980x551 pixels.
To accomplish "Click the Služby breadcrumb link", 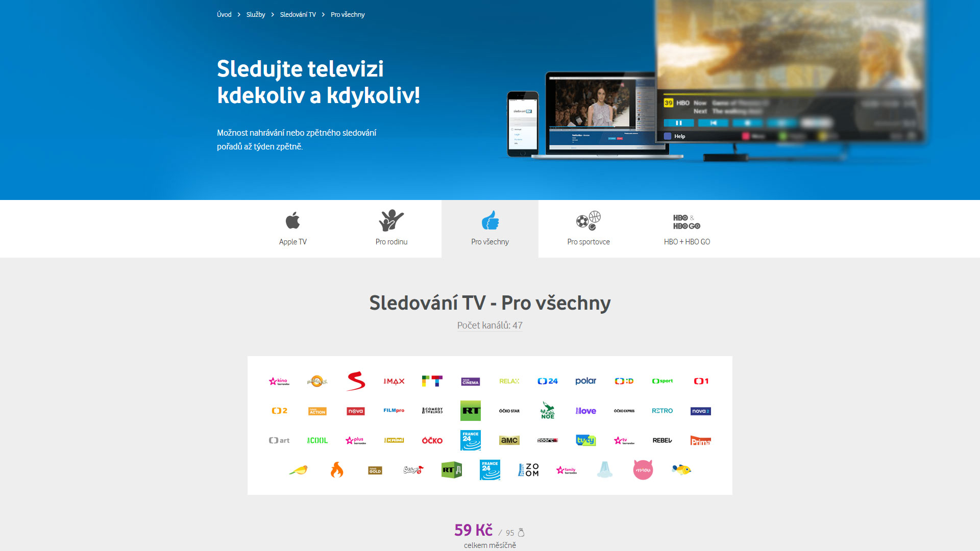I will 254,15.
